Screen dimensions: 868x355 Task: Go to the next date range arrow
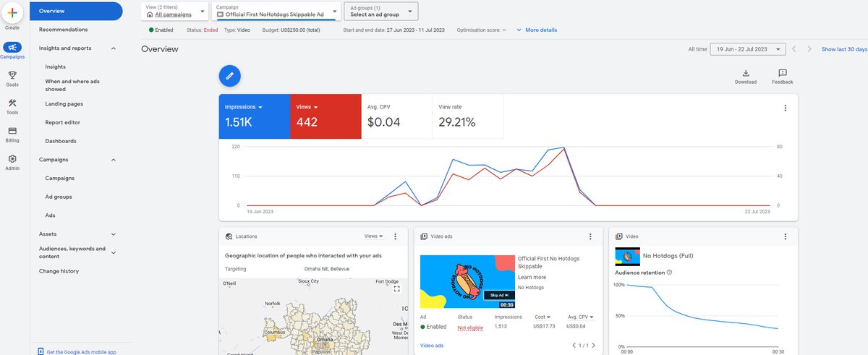tap(809, 49)
